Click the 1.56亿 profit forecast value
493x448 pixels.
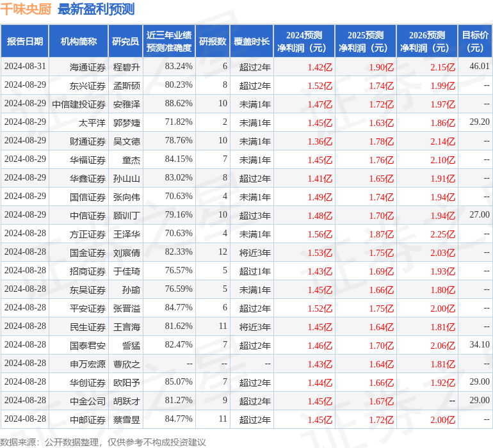319,234
